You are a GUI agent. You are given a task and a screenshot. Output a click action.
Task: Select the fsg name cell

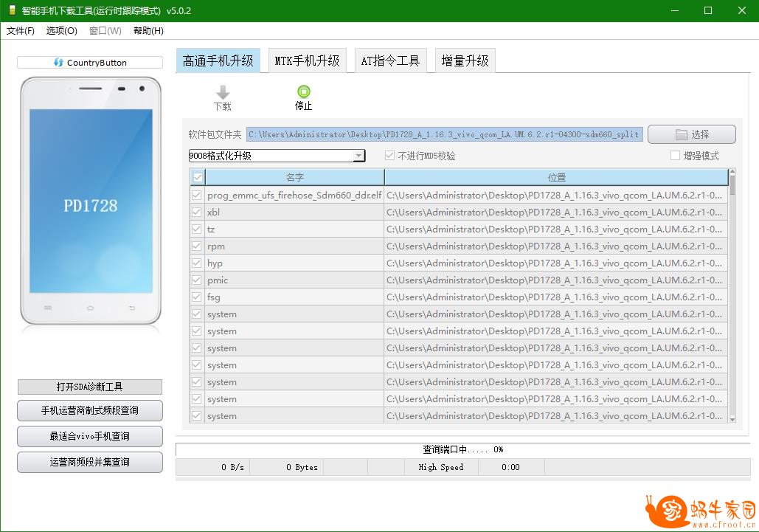[x=294, y=297]
